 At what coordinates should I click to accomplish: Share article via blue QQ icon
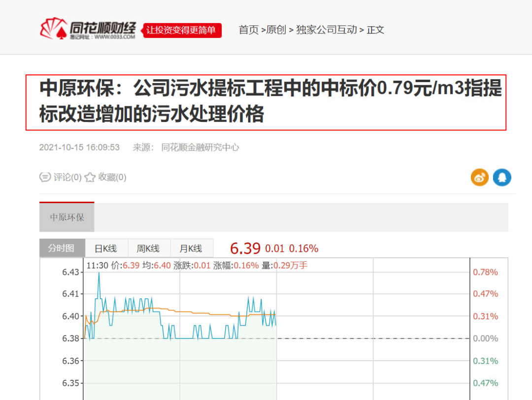click(x=502, y=177)
